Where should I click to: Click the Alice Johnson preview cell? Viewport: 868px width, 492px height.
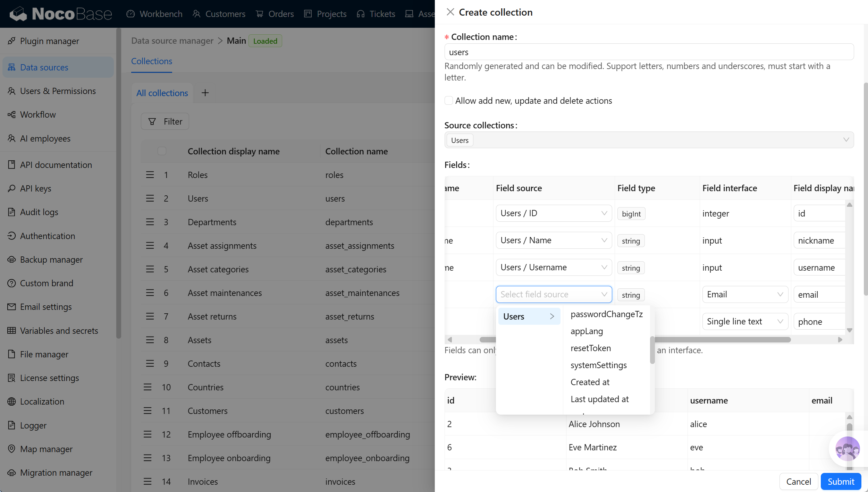click(x=626, y=424)
